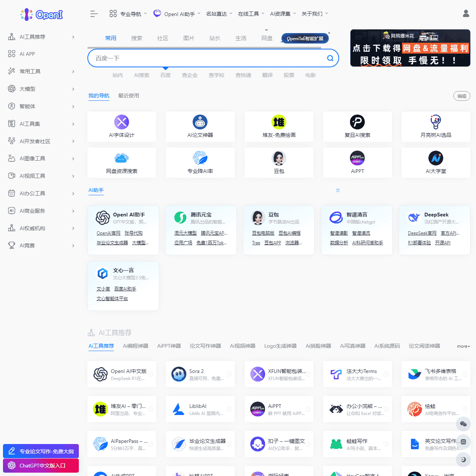
Task: Click the 网盘资源搜索 cloud icon
Action: coord(122,158)
